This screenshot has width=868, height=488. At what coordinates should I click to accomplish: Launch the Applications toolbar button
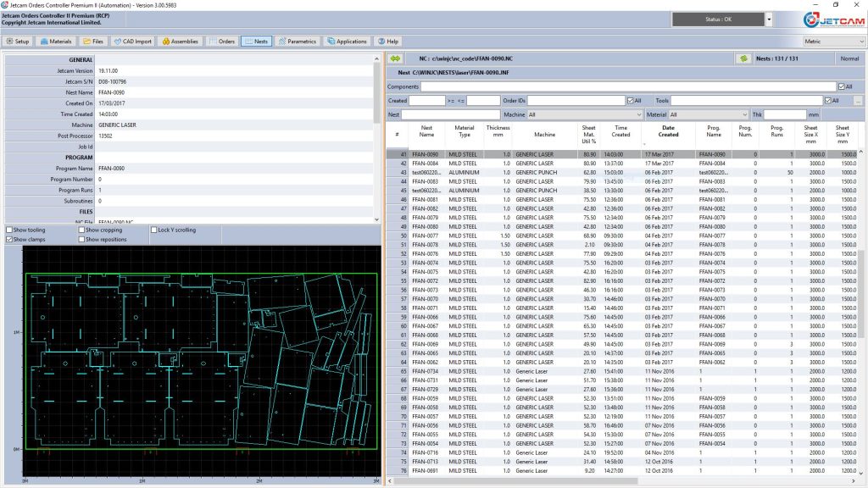click(348, 41)
